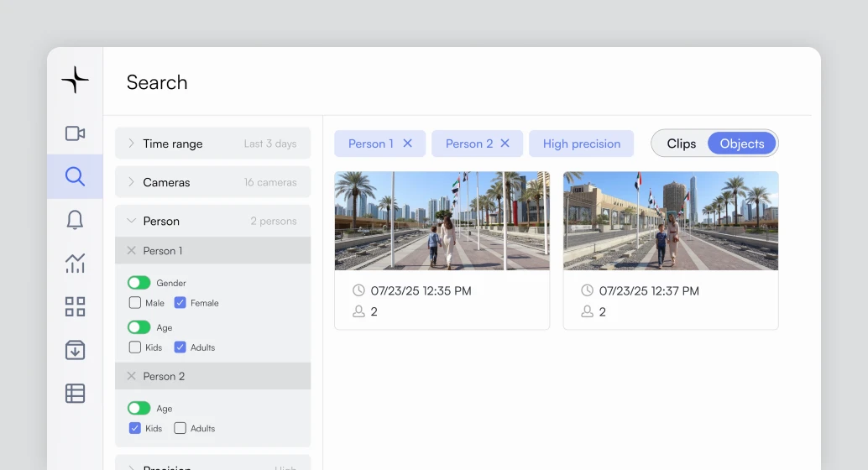Click the '16 cameras' value
Viewport: 868px width, 470px height.
coord(270,182)
